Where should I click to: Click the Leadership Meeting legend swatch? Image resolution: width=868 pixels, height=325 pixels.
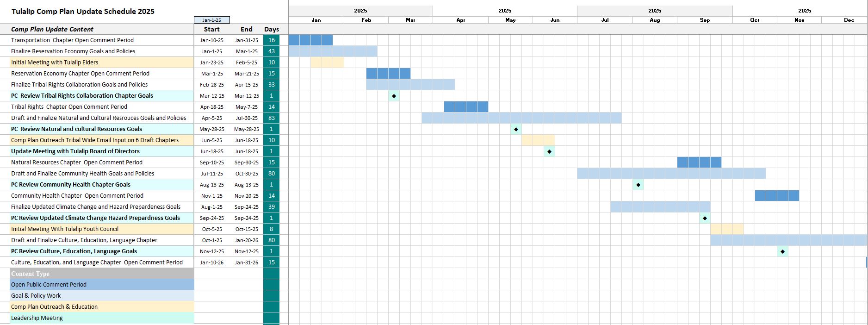point(102,318)
